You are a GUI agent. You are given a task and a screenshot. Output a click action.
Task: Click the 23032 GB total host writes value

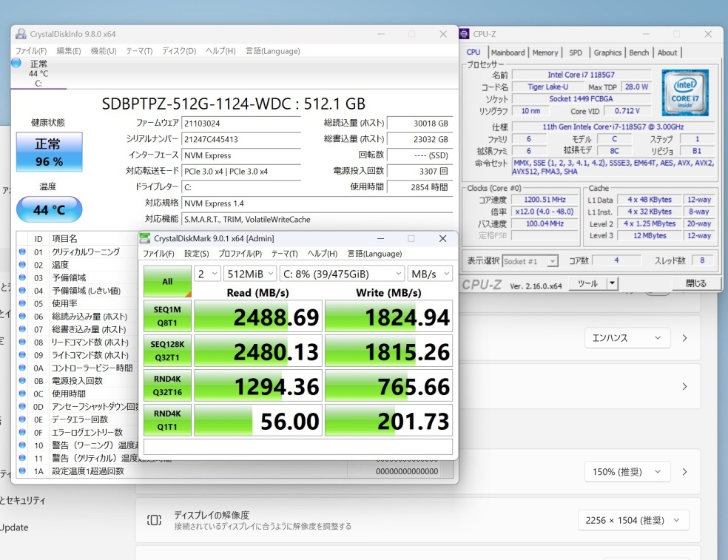tap(419, 139)
